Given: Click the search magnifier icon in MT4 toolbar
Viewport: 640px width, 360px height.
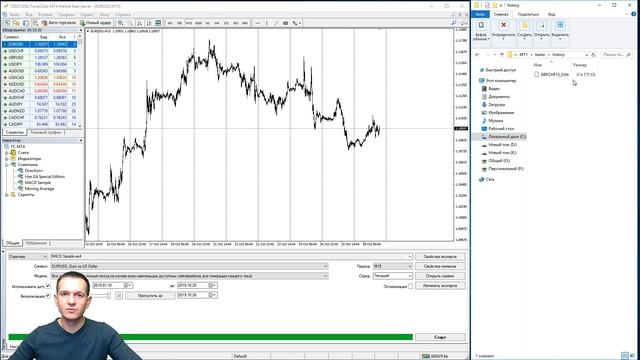Looking at the screenshot, I should (454, 23).
